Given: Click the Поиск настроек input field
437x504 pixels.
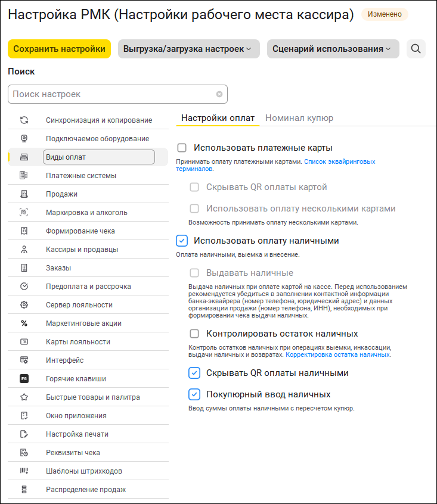Looking at the screenshot, I should [x=113, y=94].
